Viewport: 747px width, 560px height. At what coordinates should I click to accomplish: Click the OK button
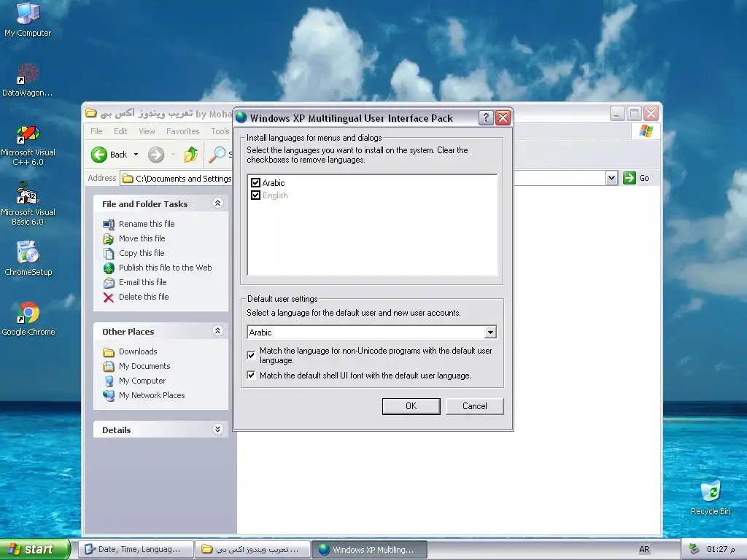click(x=411, y=406)
